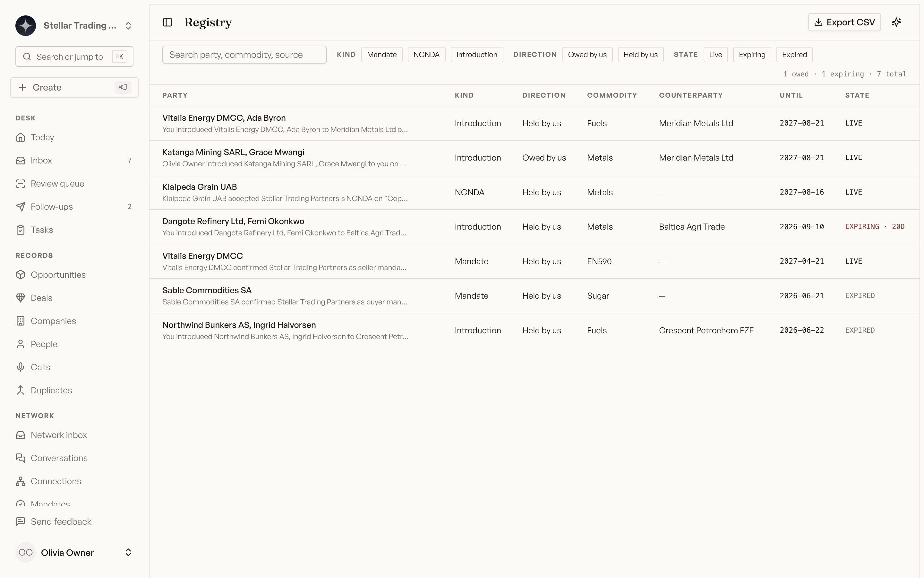Click Crescent Petrochem FZE counterparty cell

click(706, 330)
